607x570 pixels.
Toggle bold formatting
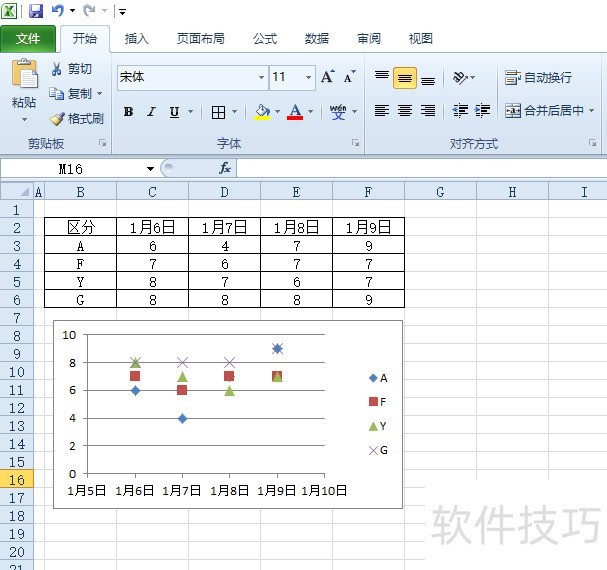[129, 112]
